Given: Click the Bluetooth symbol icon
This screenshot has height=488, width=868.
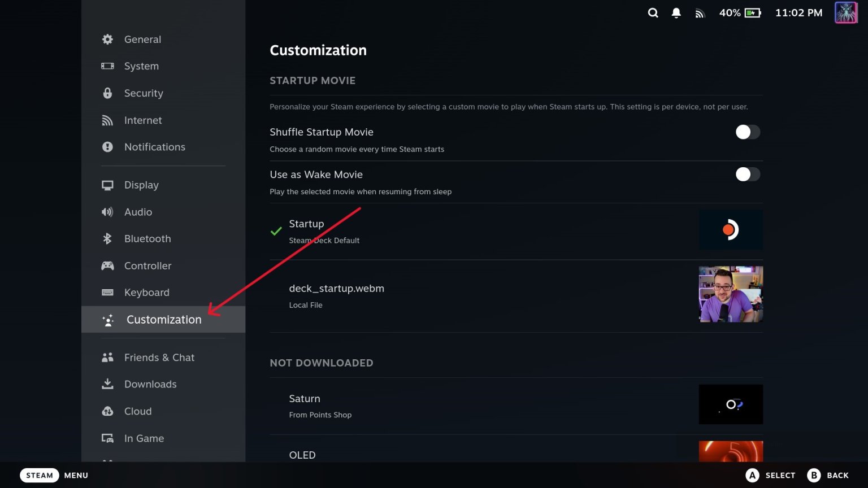Looking at the screenshot, I should click(x=107, y=239).
